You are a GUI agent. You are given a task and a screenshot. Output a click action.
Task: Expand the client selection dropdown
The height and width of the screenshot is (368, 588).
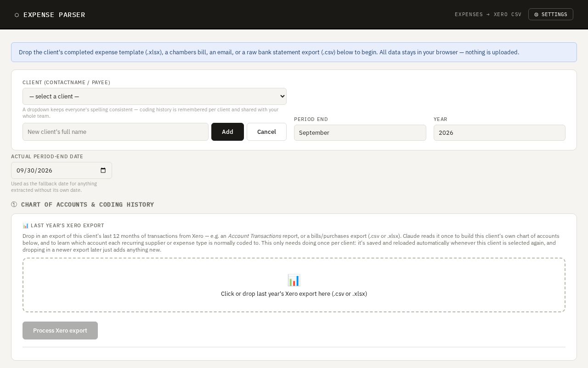tap(154, 96)
